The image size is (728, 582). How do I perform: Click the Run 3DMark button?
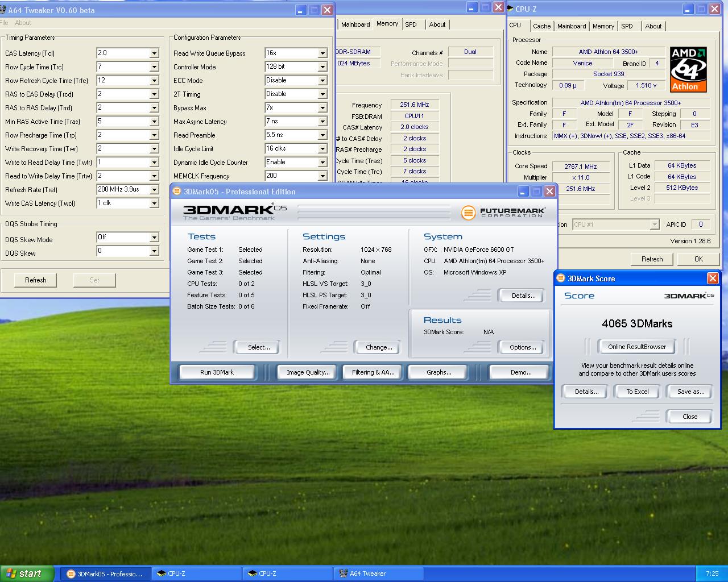click(217, 372)
